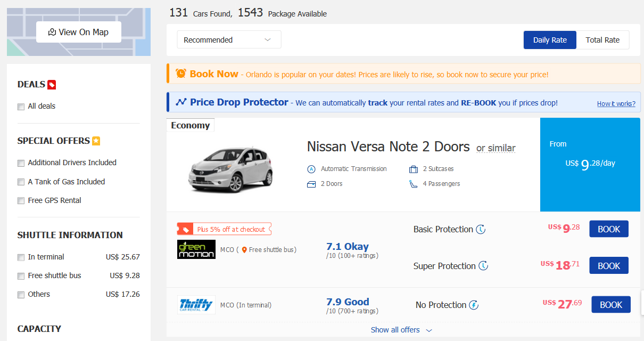Click the SHUTTLE INFORMATION heading
This screenshot has width=644, height=341.
click(x=70, y=235)
